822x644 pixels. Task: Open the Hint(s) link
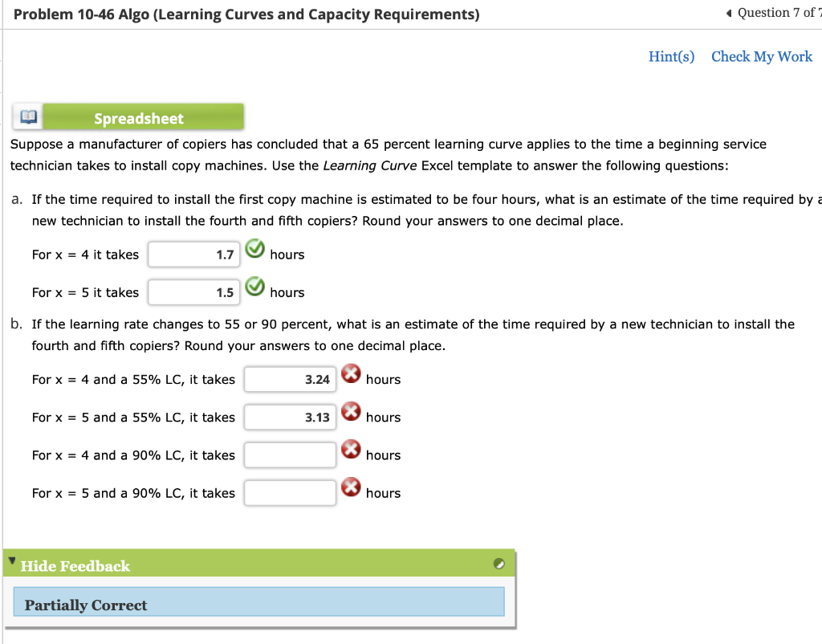tap(671, 56)
